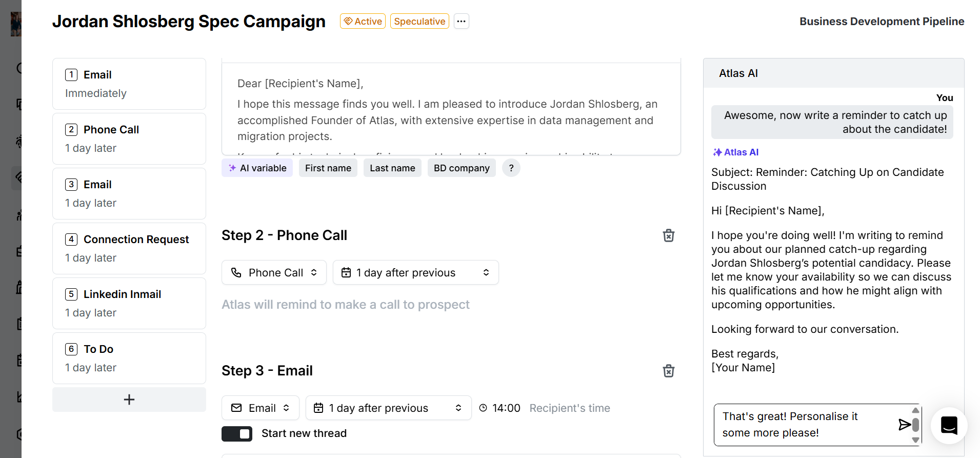Open the support chat bubble
Viewport: 980px width, 458px height.
pos(949,425)
